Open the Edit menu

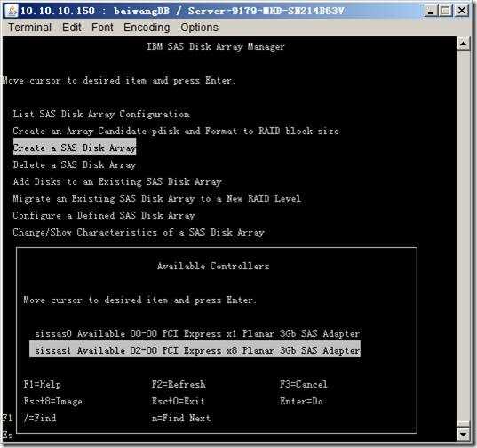click(x=71, y=28)
